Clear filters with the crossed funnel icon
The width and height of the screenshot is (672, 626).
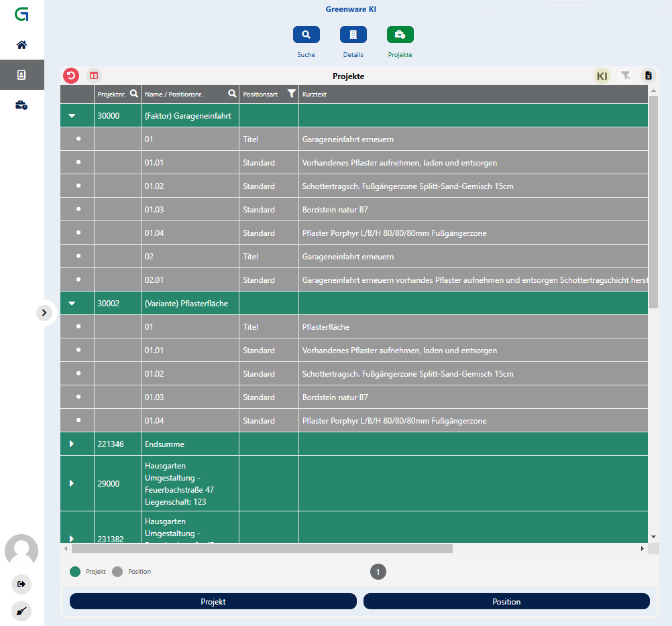[x=626, y=76]
